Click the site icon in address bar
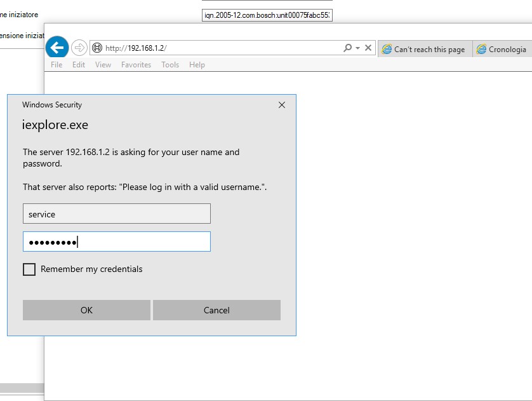 coord(97,48)
